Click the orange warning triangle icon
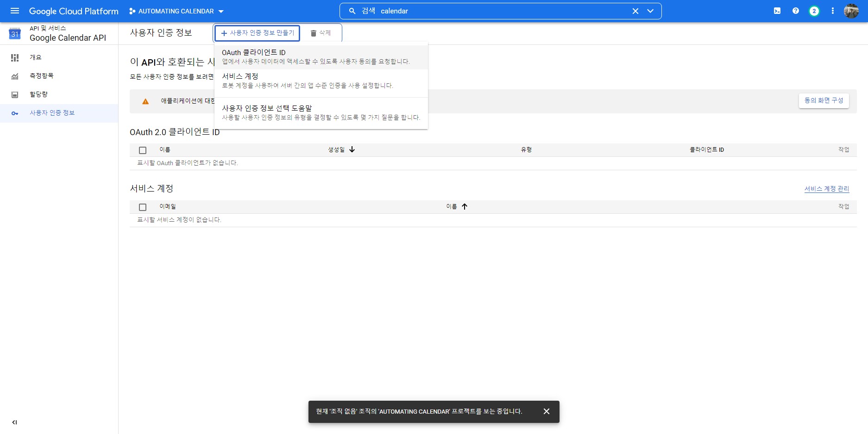Viewport: 868px width, 434px height. pyautogui.click(x=145, y=101)
